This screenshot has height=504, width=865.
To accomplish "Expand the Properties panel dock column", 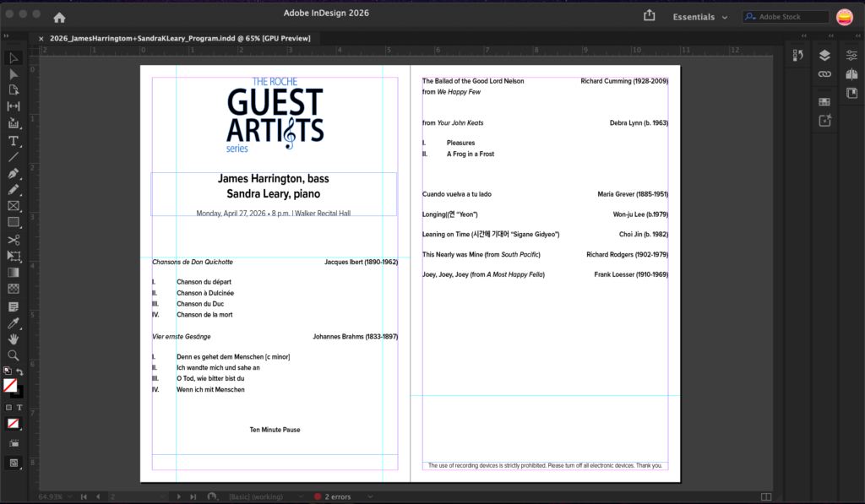I will point(858,35).
